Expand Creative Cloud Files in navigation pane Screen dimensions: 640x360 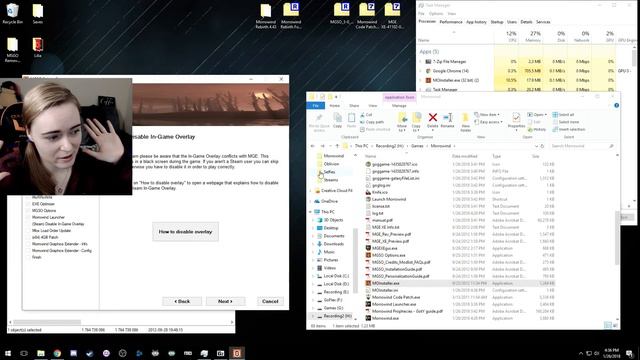tap(311, 191)
